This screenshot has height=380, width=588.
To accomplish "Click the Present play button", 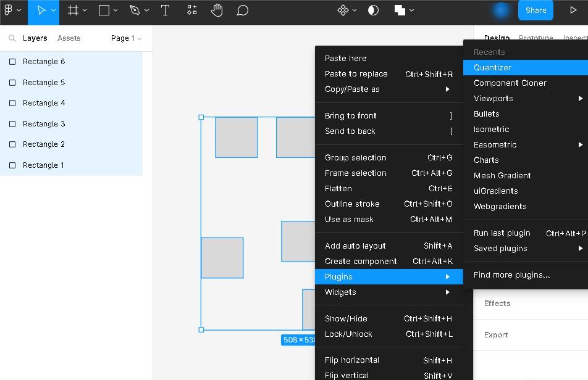I will 573,10.
